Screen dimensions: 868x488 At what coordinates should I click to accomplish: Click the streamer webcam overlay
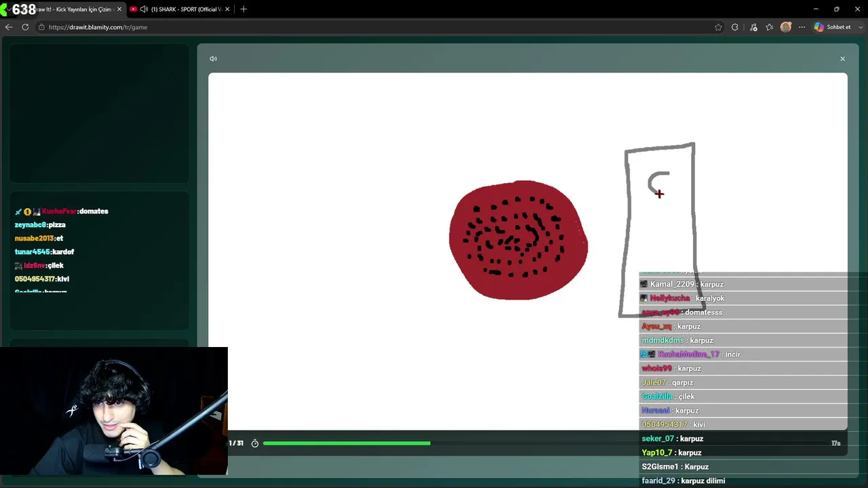point(114,411)
